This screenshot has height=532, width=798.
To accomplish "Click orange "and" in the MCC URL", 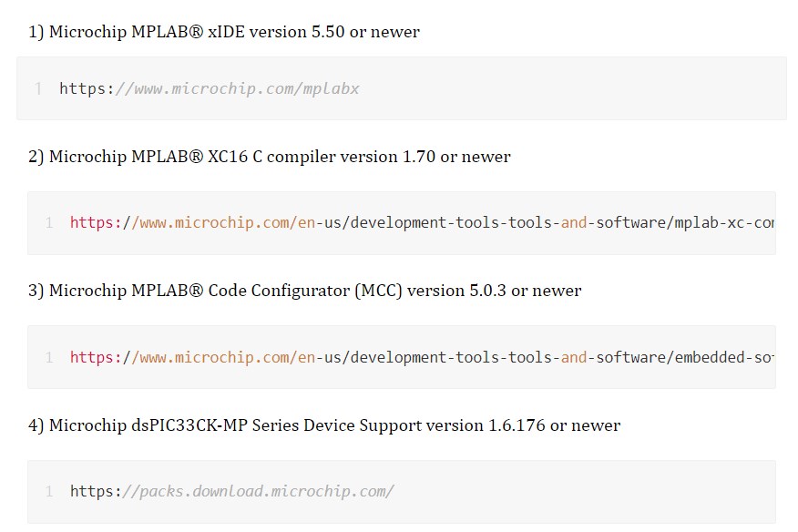I will point(574,357).
